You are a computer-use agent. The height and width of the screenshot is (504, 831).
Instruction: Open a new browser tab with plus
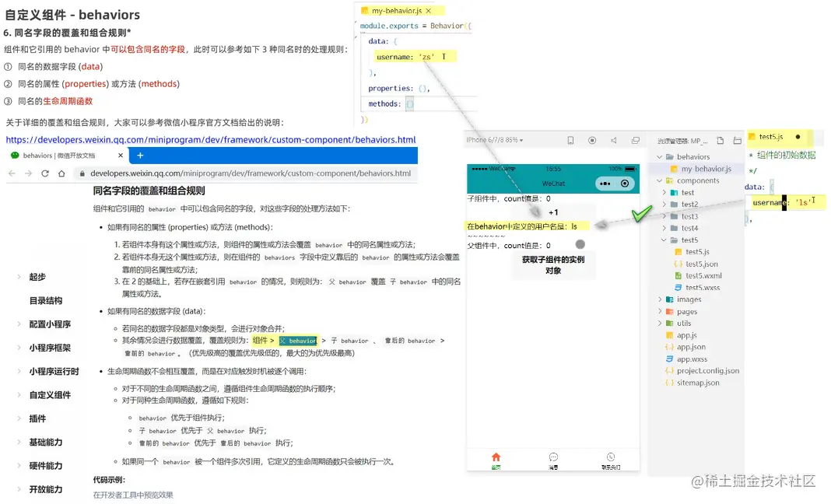140,156
